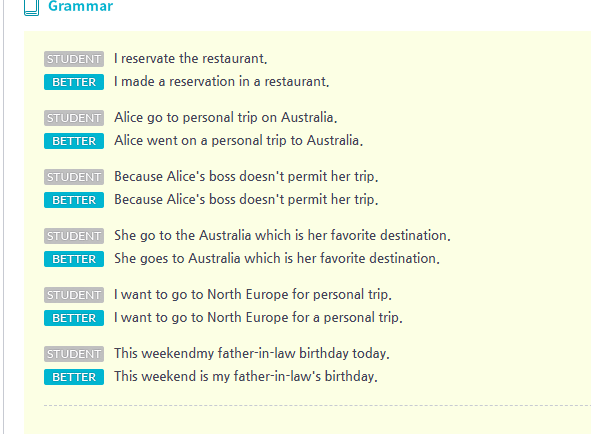Select sentence 'Alice went on a personal trip to Australia.'
This screenshot has height=434, width=591.
coord(239,141)
